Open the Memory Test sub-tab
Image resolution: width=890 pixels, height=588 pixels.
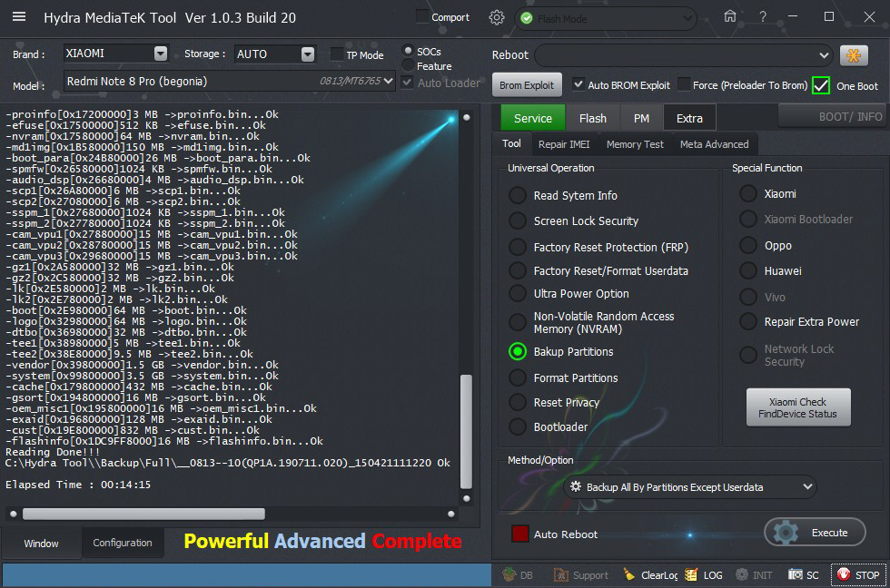click(635, 144)
